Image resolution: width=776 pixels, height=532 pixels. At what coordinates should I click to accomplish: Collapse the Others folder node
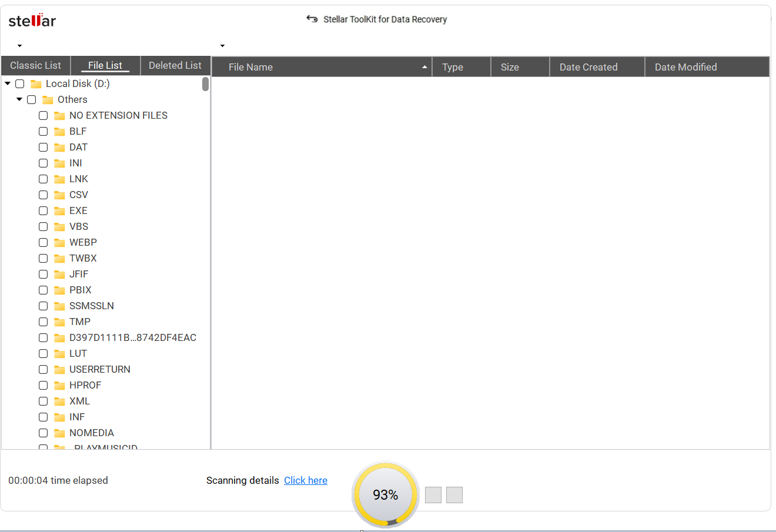[19, 99]
